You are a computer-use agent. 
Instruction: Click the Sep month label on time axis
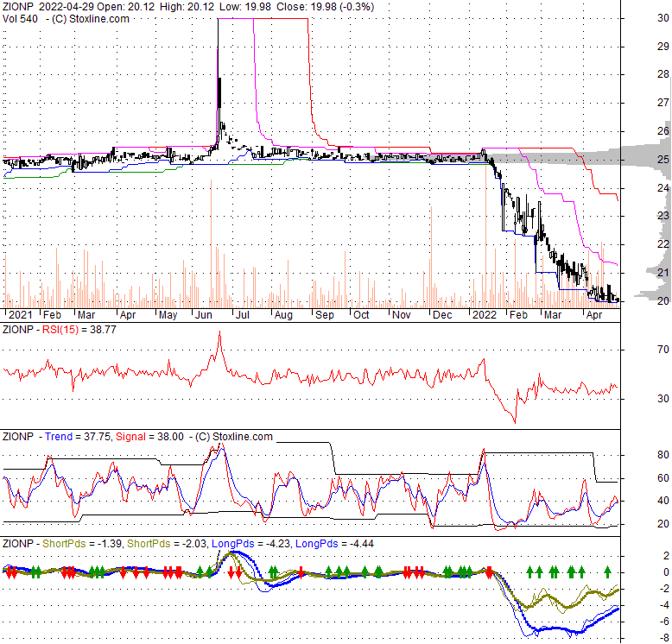tap(325, 315)
